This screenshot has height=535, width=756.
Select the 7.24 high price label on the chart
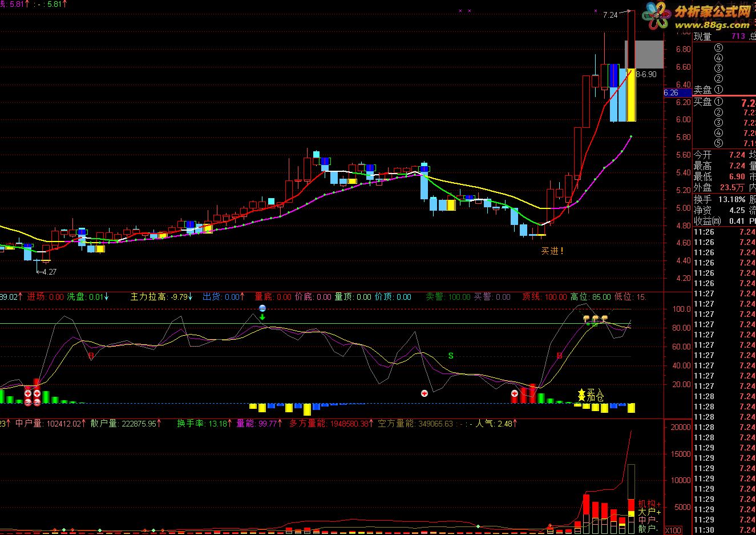pyautogui.click(x=611, y=15)
